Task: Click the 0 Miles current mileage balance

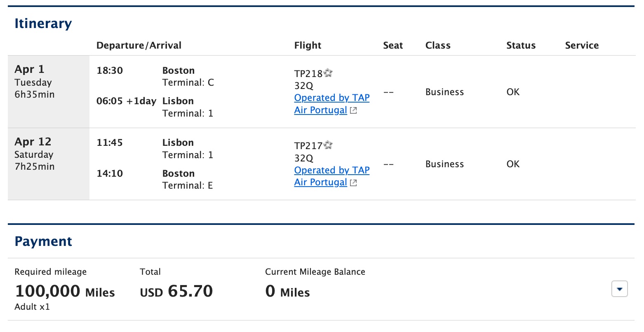Action: point(287,291)
